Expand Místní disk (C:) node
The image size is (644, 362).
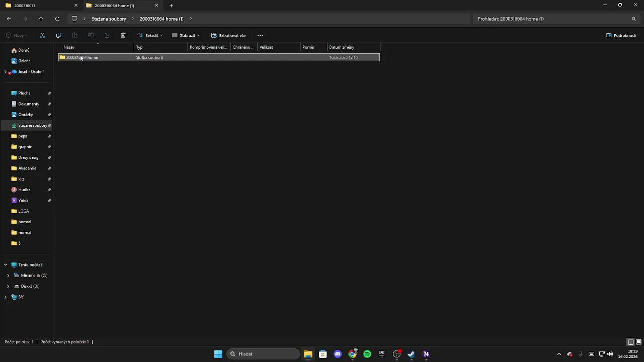coord(8,276)
